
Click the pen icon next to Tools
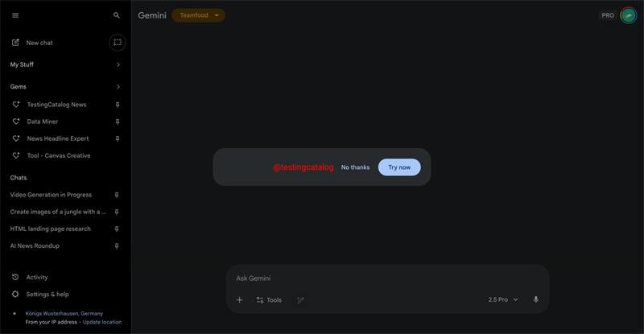(300, 300)
